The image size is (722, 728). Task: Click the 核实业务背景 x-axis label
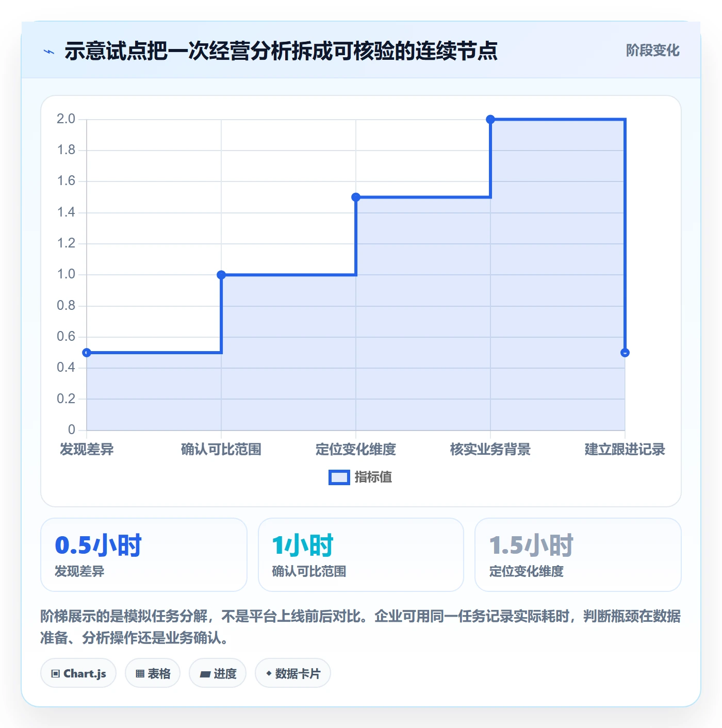coord(490,450)
